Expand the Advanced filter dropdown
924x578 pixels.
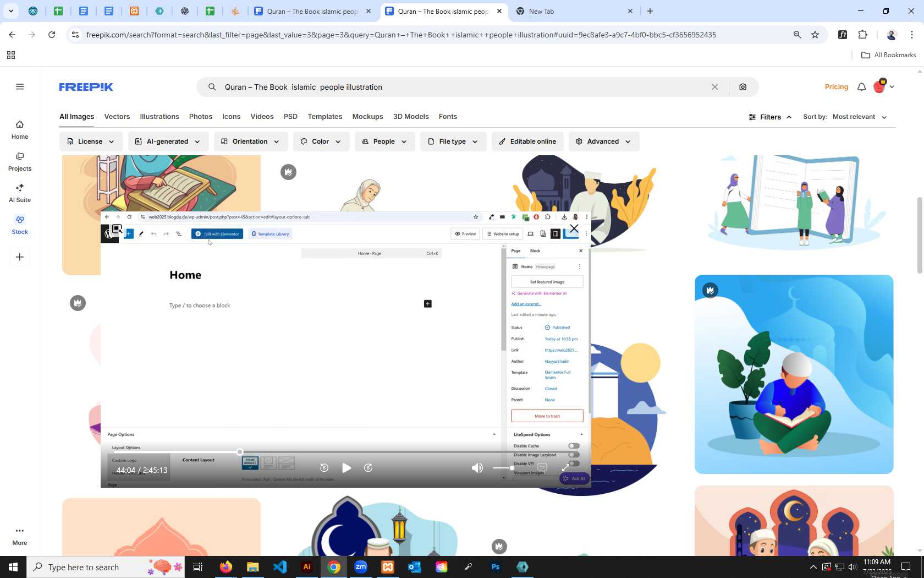pos(603,141)
